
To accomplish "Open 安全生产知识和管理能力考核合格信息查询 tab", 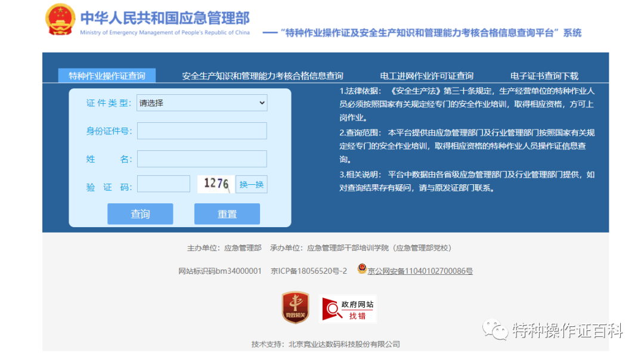I will click(262, 76).
